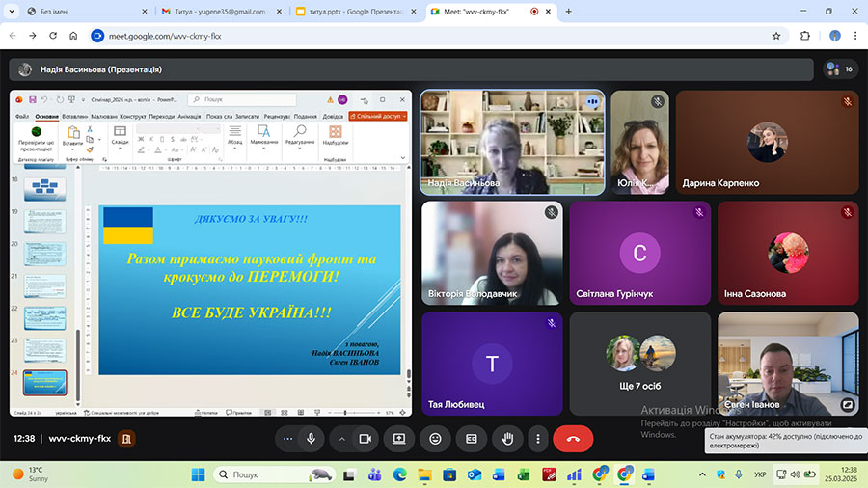Bookmark this page with the star icon

[776, 36]
